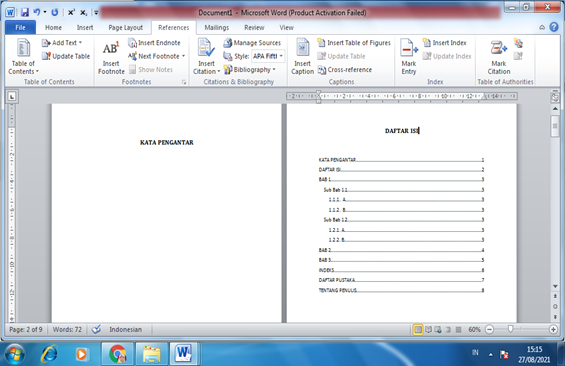Launch the Footnotes dialog expander
Screen dimensions: 565x366
(x=184, y=82)
